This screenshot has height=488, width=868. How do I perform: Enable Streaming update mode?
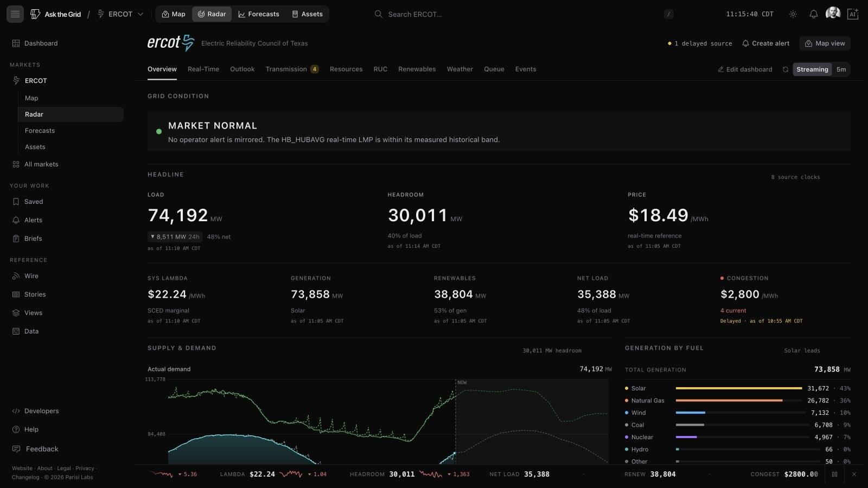812,69
